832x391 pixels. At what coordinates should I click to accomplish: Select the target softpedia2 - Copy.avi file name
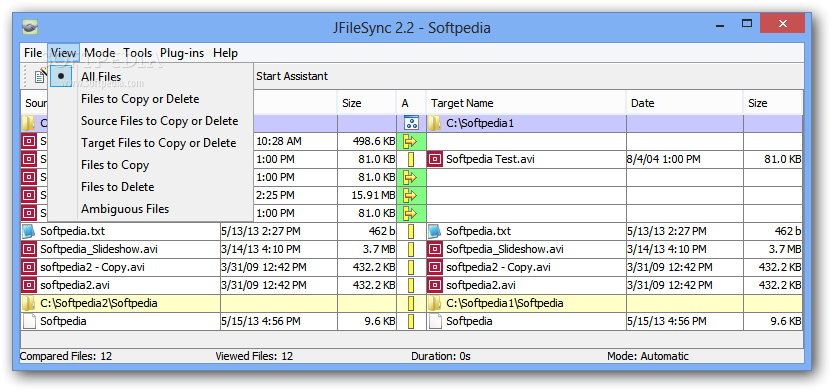click(x=498, y=267)
